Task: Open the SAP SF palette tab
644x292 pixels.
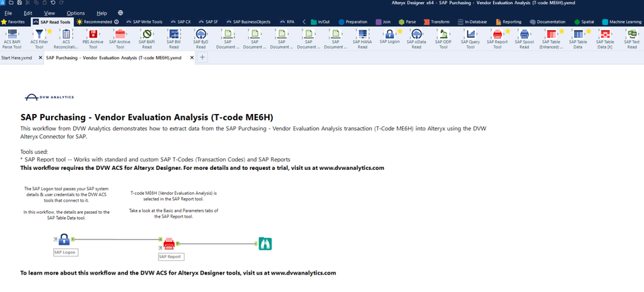Action: [x=208, y=22]
